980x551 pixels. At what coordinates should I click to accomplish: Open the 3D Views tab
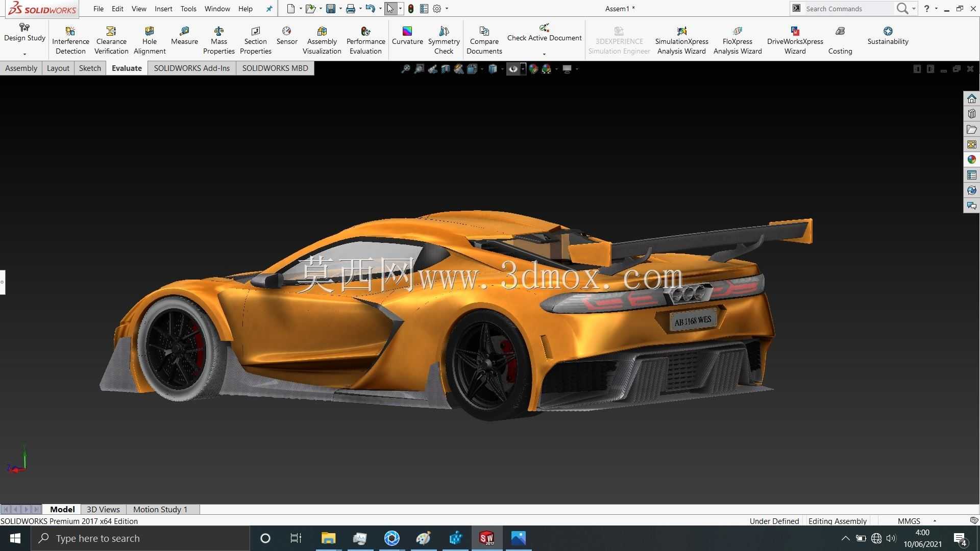click(103, 509)
